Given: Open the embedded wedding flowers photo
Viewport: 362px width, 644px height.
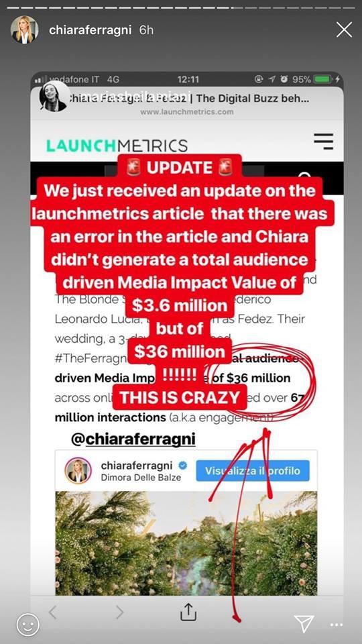Looking at the screenshot, I should click(x=186, y=543).
